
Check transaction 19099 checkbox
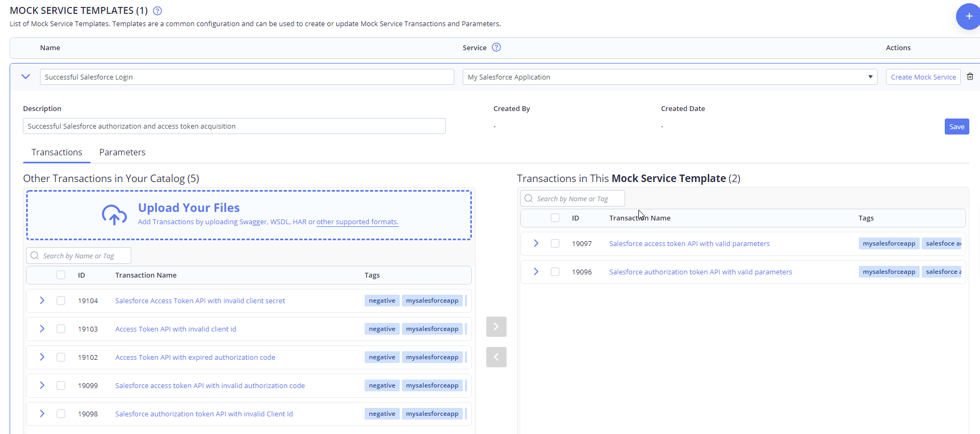(61, 385)
